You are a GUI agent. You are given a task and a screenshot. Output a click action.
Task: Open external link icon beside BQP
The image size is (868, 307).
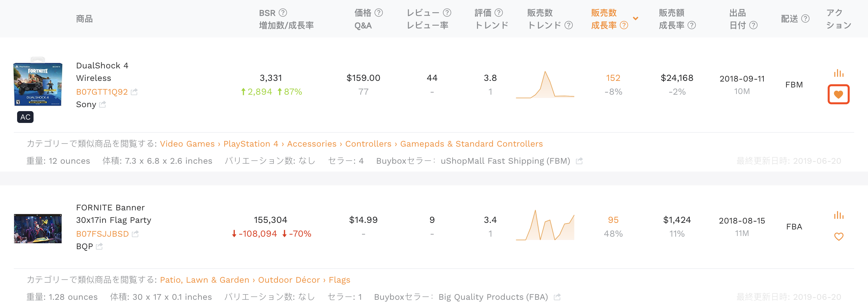(x=99, y=246)
